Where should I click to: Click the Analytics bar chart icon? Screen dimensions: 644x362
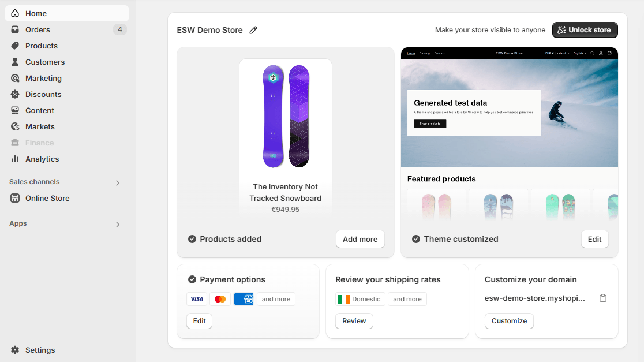pos(15,159)
